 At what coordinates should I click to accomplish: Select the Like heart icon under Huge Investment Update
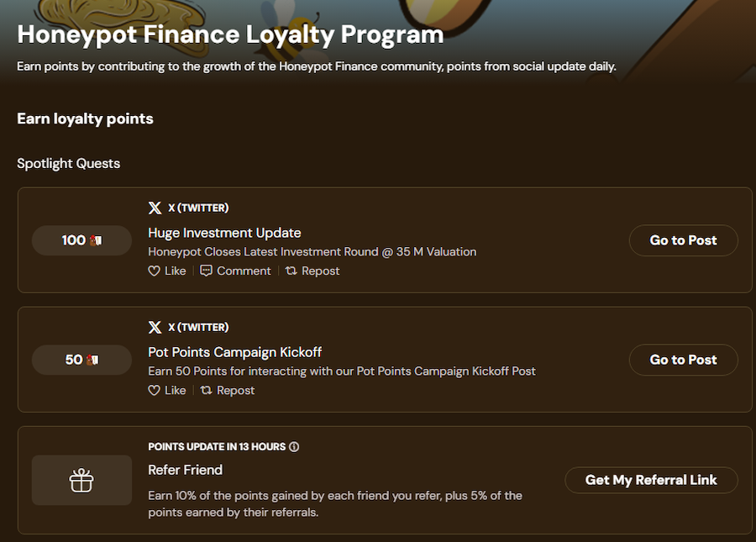click(155, 271)
